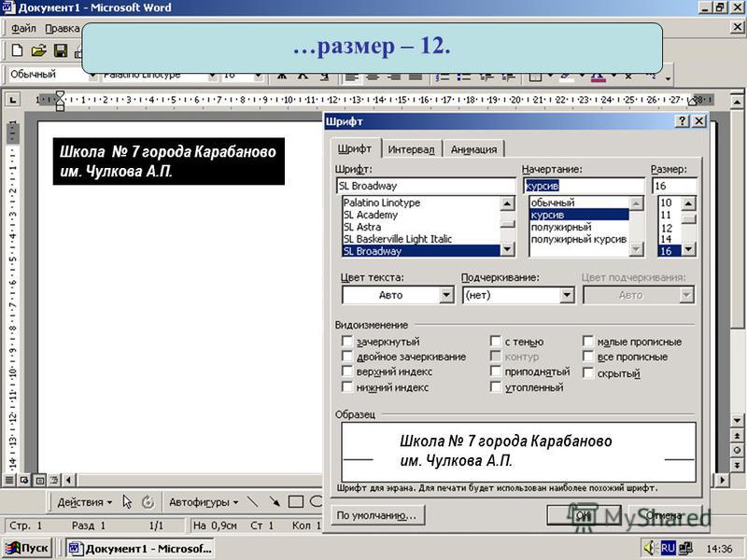Click Select Browse Object round button
Viewport: 747px width, 560px height.
[737, 451]
